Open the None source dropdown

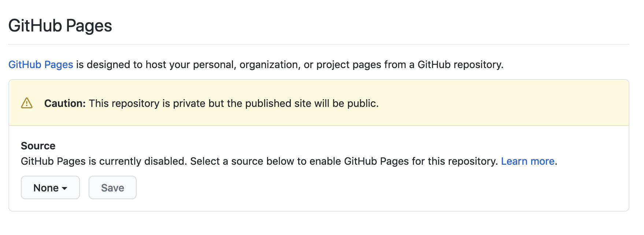coord(50,187)
